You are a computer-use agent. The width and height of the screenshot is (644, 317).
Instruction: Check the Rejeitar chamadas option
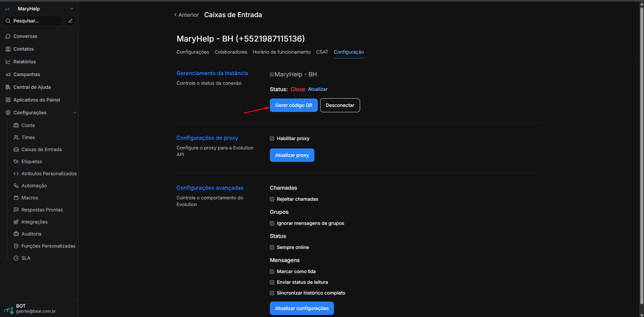point(272,199)
